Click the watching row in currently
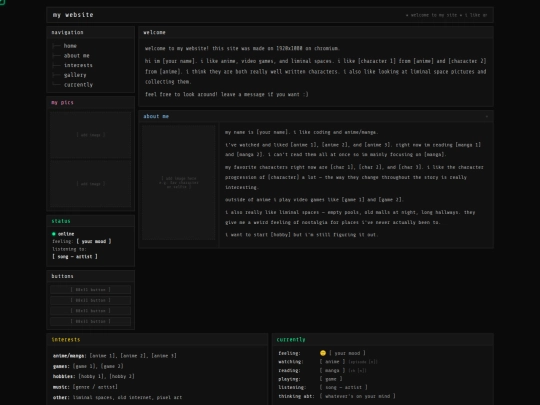This screenshot has height=405, width=540. pos(328,362)
